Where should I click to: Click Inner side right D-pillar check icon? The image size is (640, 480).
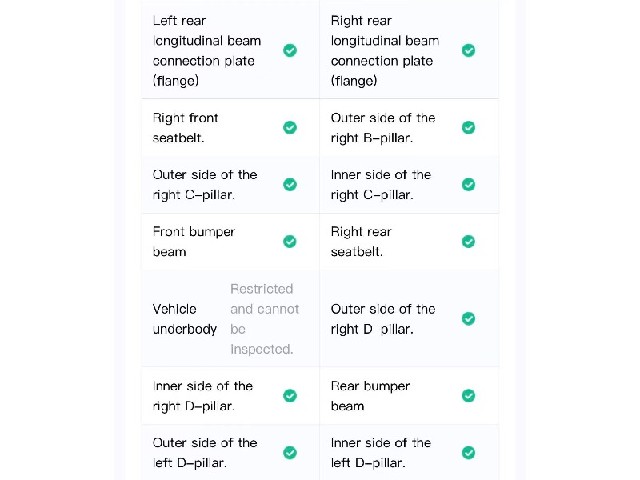coord(290,396)
